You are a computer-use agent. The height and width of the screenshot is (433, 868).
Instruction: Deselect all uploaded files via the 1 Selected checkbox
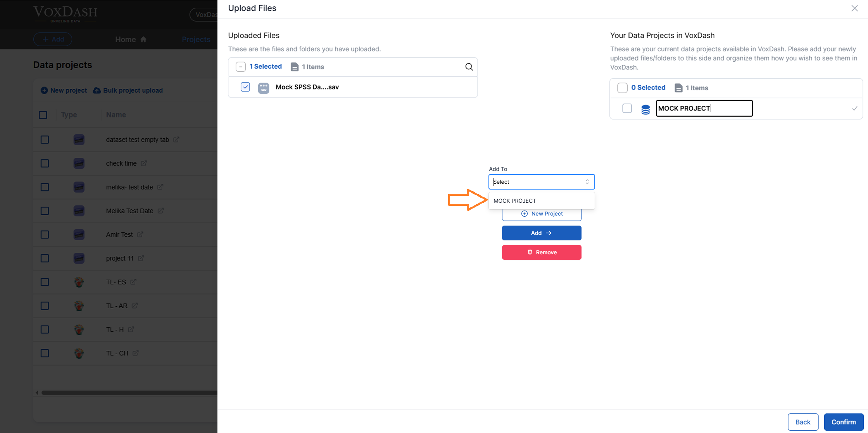point(240,67)
